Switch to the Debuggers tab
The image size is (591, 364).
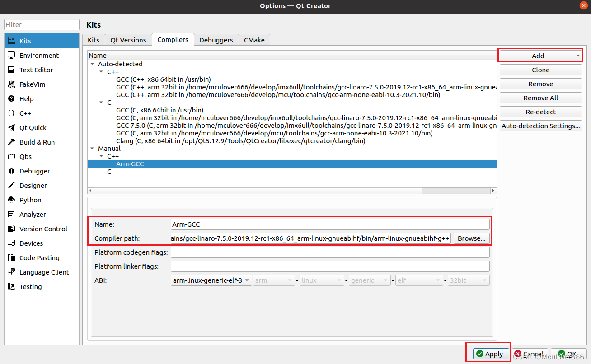tap(216, 40)
